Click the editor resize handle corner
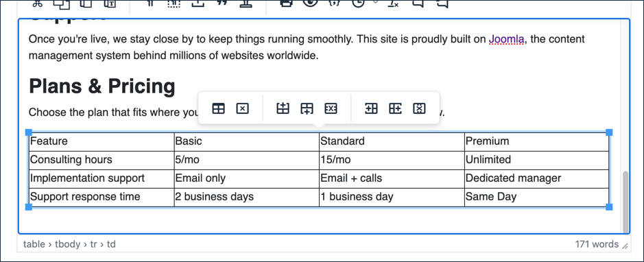The height and width of the screenshot is (262, 644). pyautogui.click(x=625, y=246)
